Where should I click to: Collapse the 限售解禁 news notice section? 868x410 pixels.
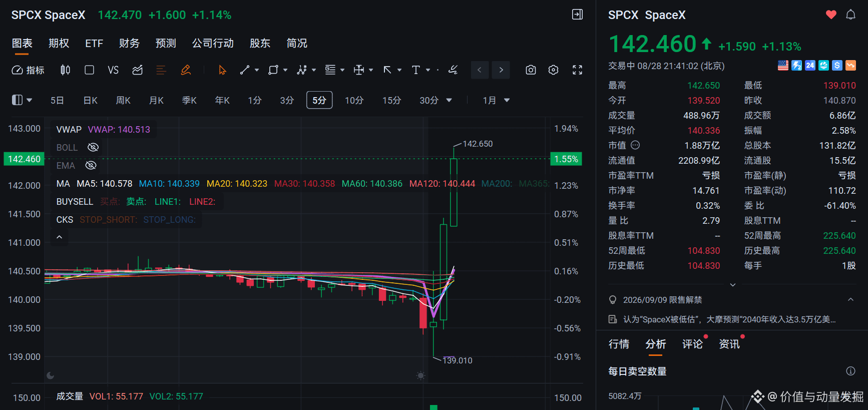tap(850, 299)
